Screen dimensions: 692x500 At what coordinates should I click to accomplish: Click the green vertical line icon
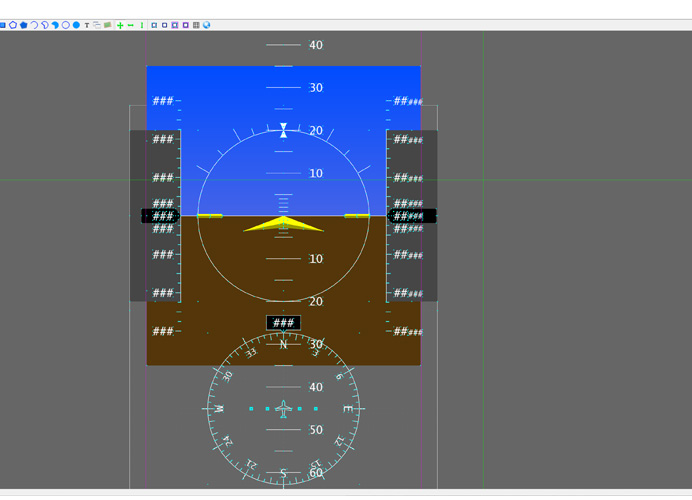[142, 25]
